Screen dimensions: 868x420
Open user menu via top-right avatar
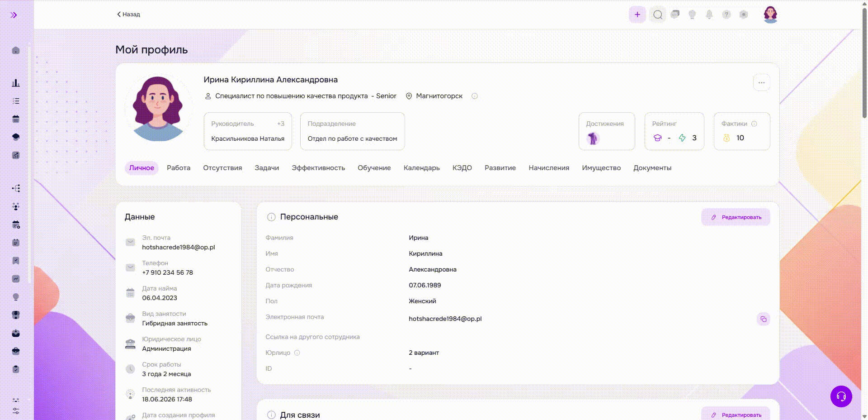point(770,14)
